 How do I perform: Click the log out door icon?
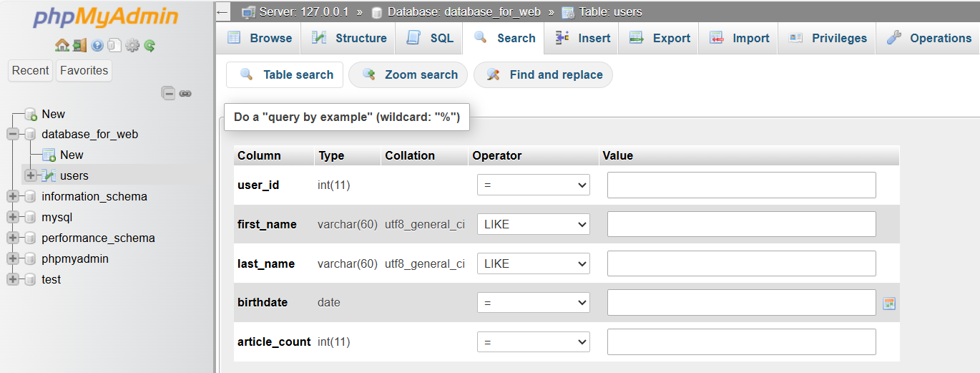pos(79,46)
